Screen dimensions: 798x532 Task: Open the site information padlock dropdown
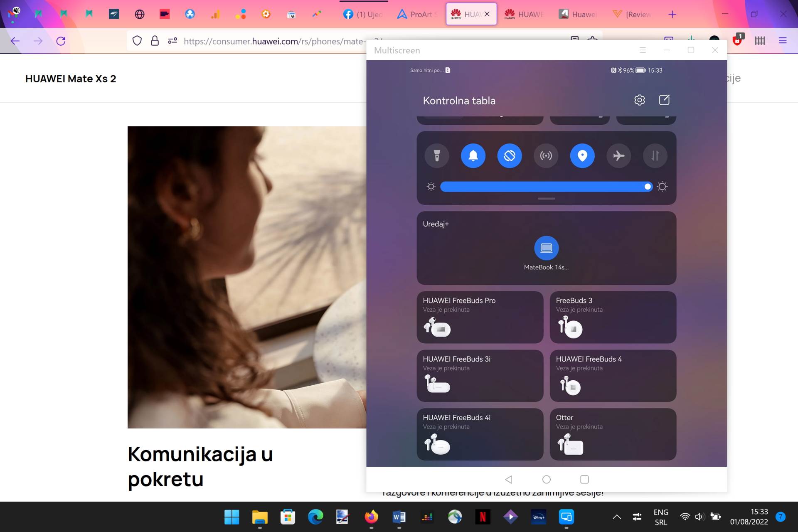pos(155,41)
